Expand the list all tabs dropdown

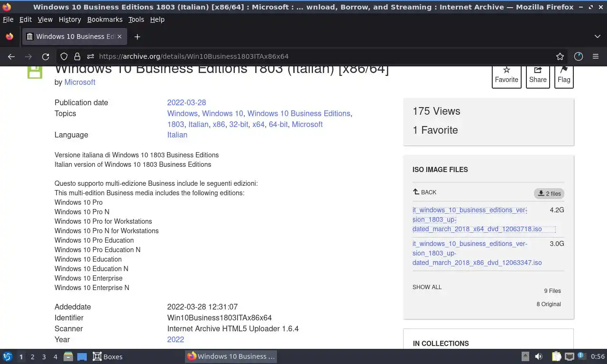click(598, 36)
